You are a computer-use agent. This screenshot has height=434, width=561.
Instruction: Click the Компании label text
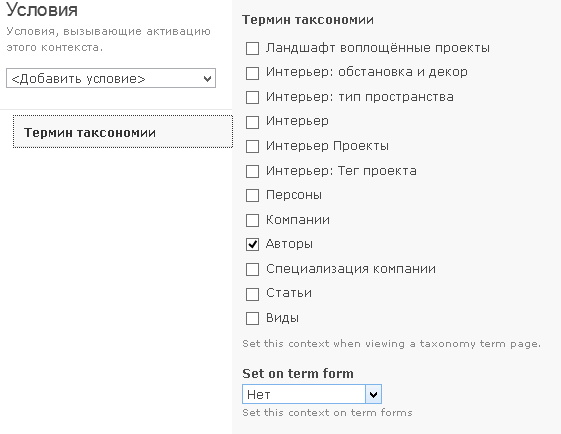click(298, 220)
